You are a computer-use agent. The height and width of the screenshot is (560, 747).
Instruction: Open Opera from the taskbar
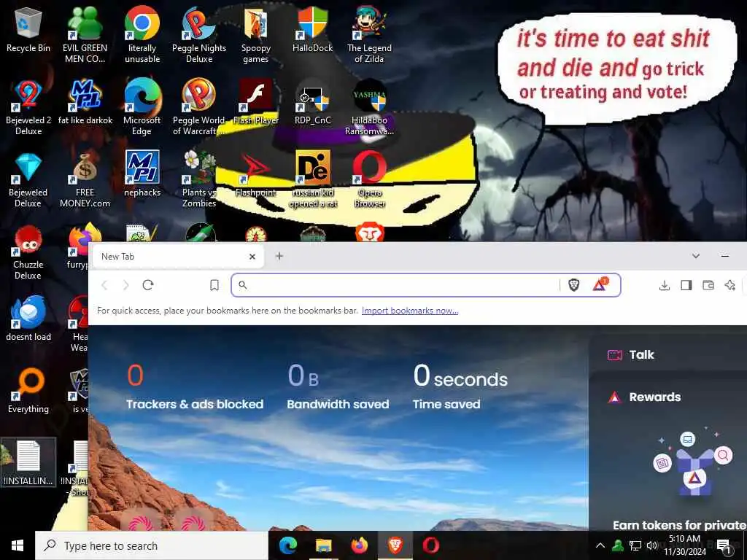coord(430,545)
